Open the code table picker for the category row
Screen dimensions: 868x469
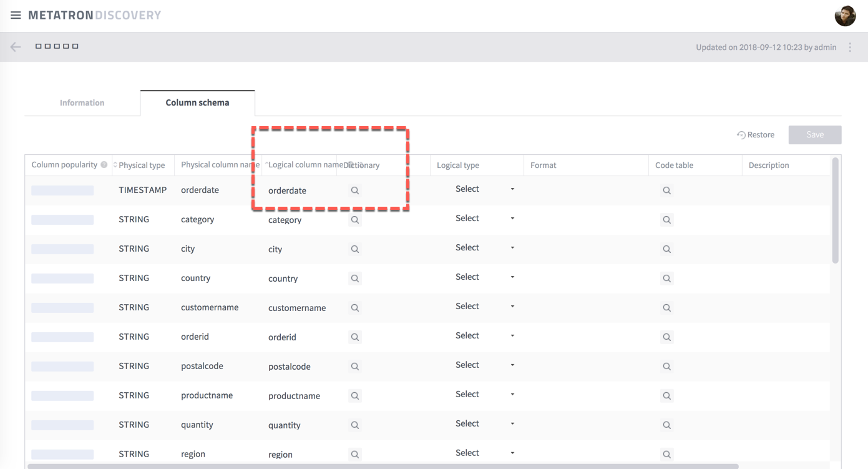click(x=666, y=219)
